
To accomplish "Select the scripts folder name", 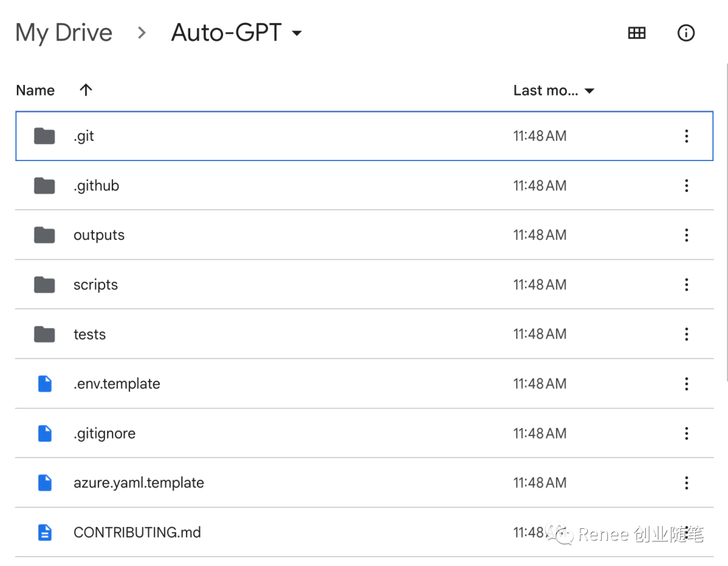I will pyautogui.click(x=96, y=285).
